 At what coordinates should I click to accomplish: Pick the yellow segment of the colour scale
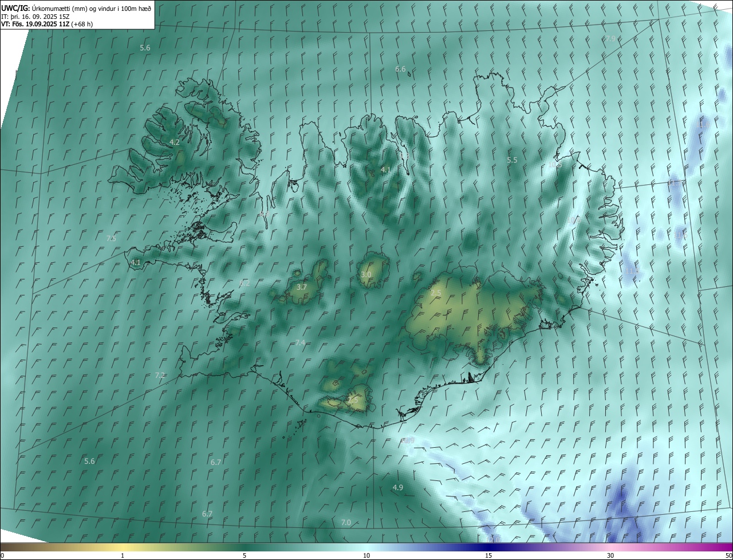point(123,547)
